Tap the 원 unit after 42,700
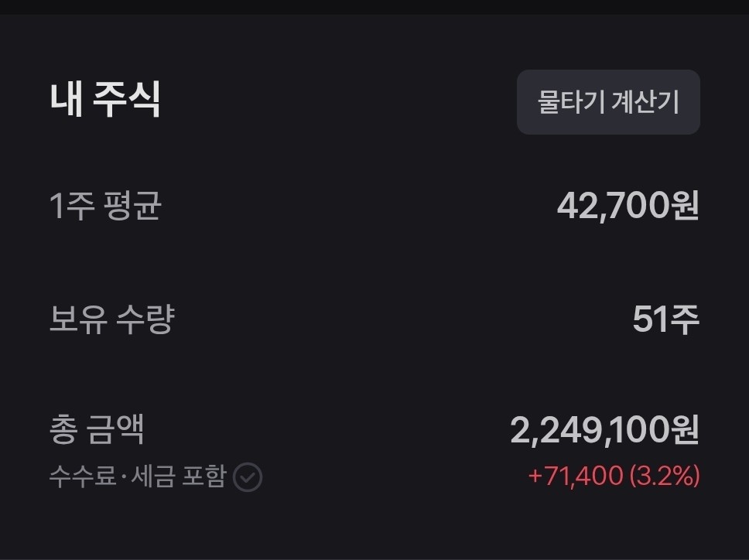 (x=685, y=206)
